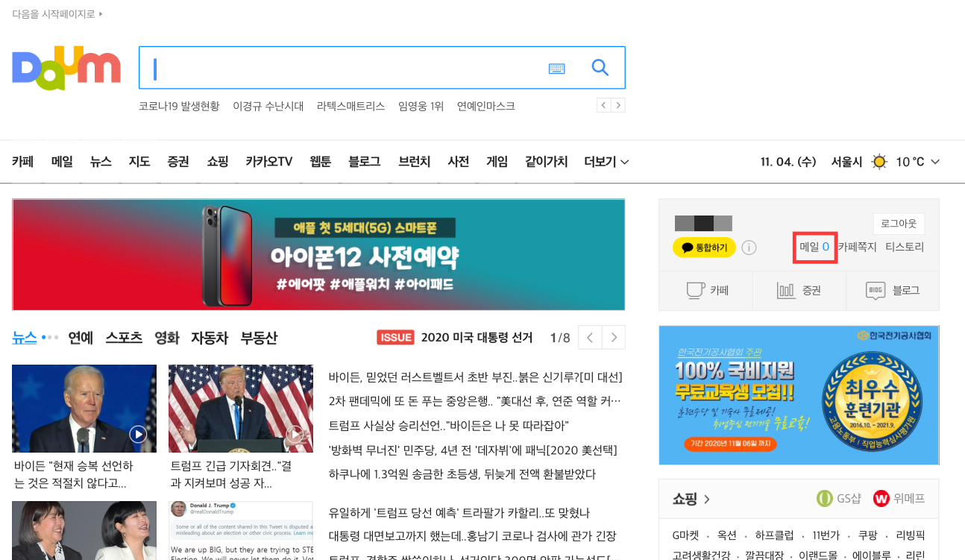This screenshot has width=965, height=560.
Task: Open headline 하쿠나에 1.3억원 송금한 초등생
Action: tap(462, 474)
